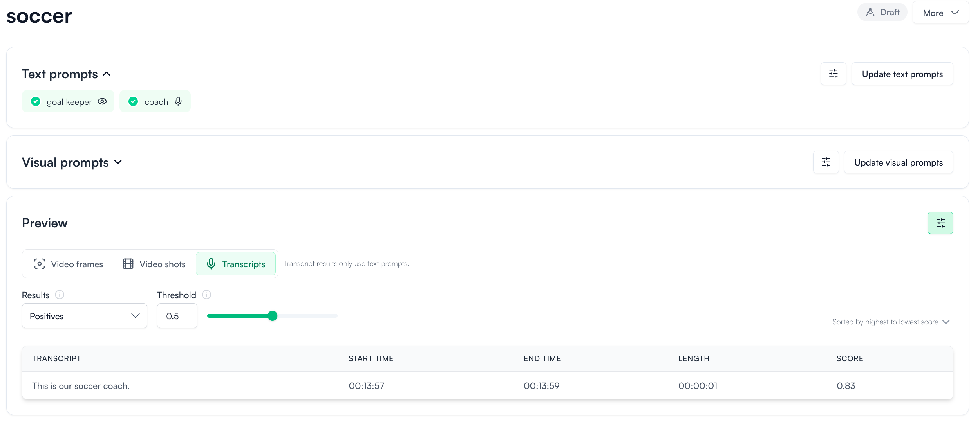This screenshot has width=980, height=421.
Task: Open the Positives results dropdown
Action: [85, 316]
